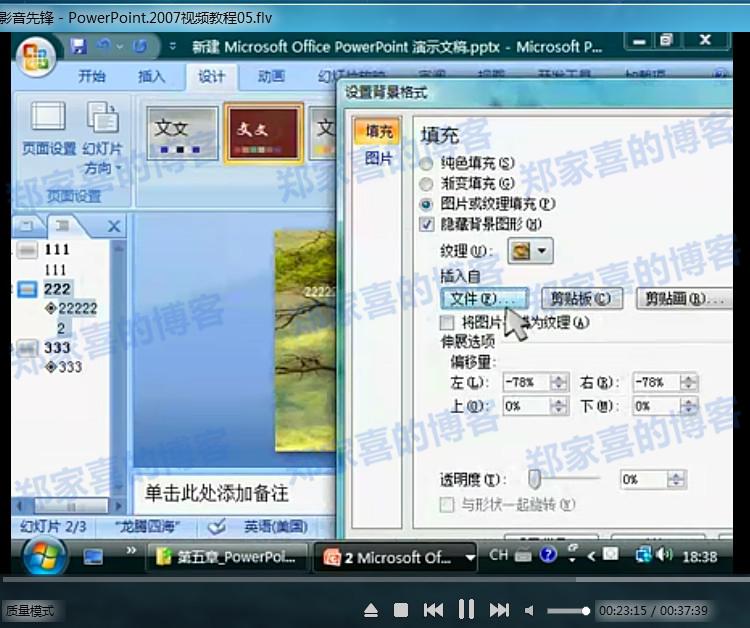
Task: Open the 2 Microsoft Of... taskbar group
Action: 395,557
